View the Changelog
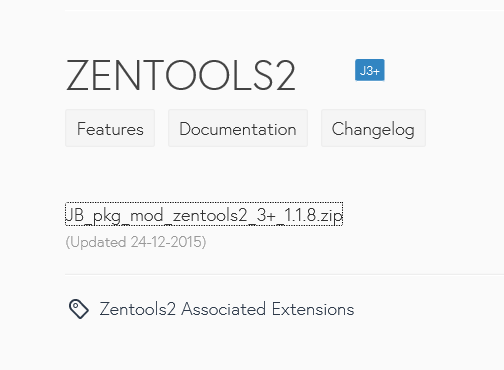The height and width of the screenshot is (370, 504). click(x=373, y=128)
